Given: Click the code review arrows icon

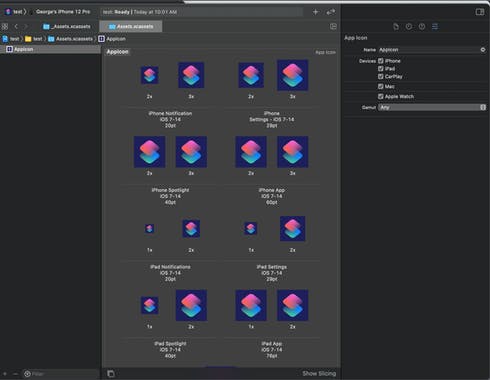Looking at the screenshot, I should 330,12.
